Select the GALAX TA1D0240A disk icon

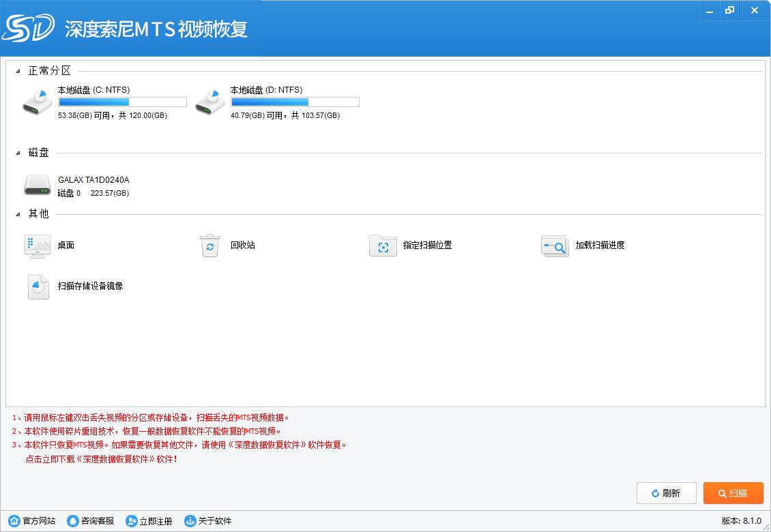[37, 185]
